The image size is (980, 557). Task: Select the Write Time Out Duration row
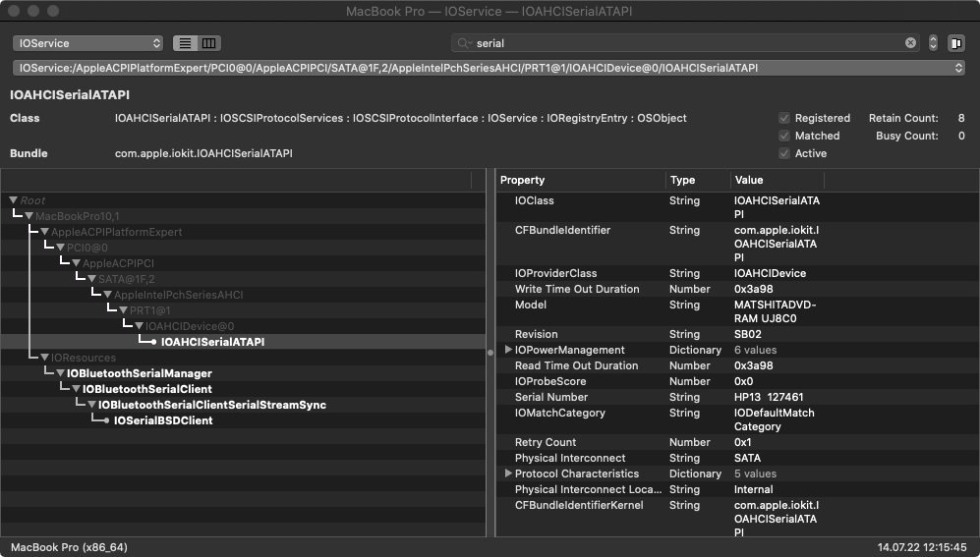[737, 289]
